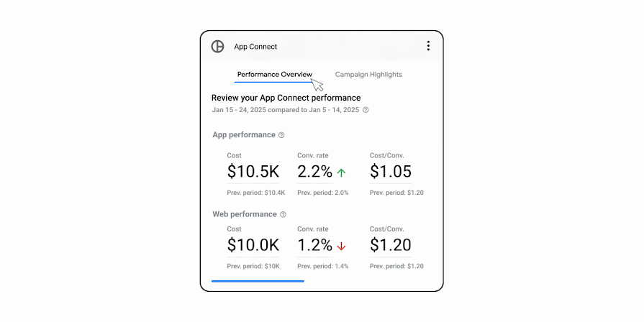Select the 1.2% web conversion rate value

coord(314,245)
